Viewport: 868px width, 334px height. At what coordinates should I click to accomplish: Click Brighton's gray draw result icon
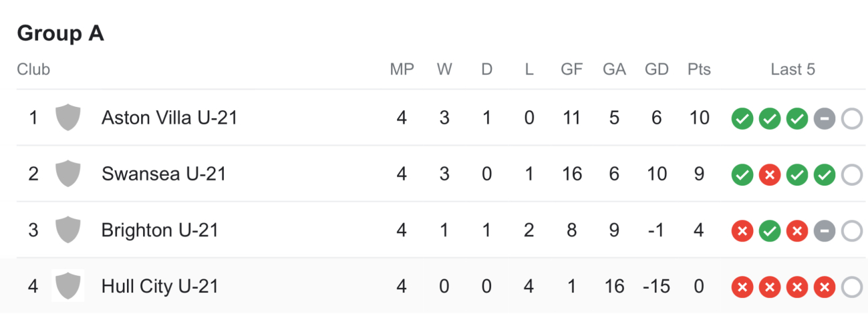825,232
